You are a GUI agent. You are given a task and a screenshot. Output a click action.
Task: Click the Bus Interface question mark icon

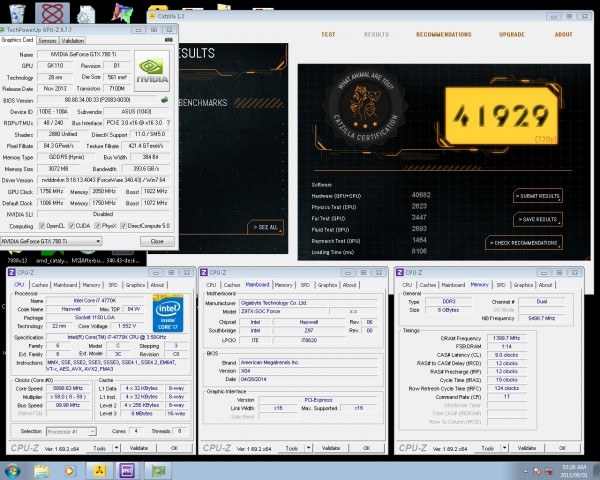pos(166,121)
